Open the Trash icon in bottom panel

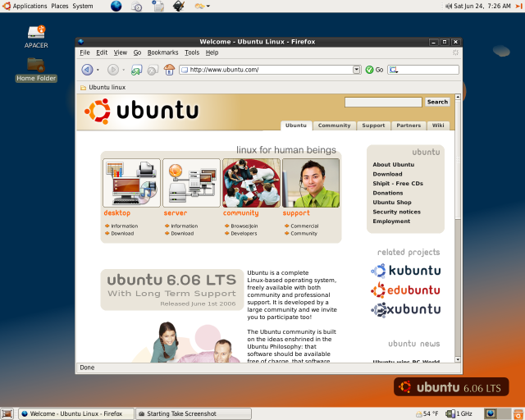coord(518,414)
